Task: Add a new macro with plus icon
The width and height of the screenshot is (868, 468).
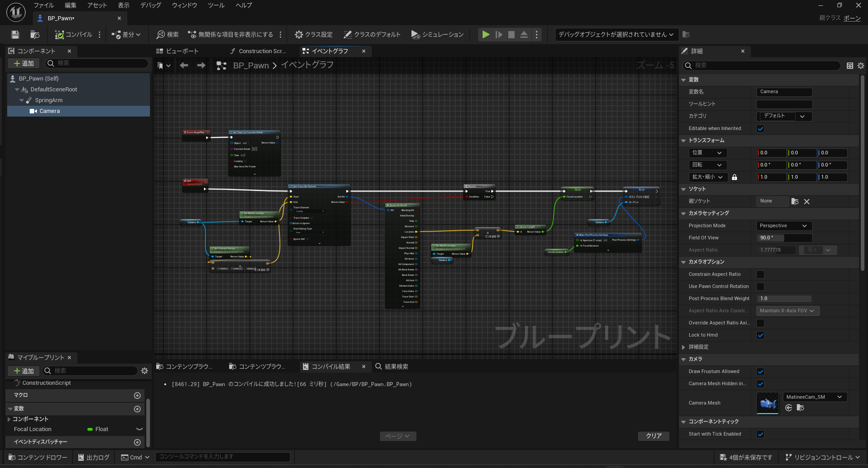Action: pyautogui.click(x=137, y=395)
